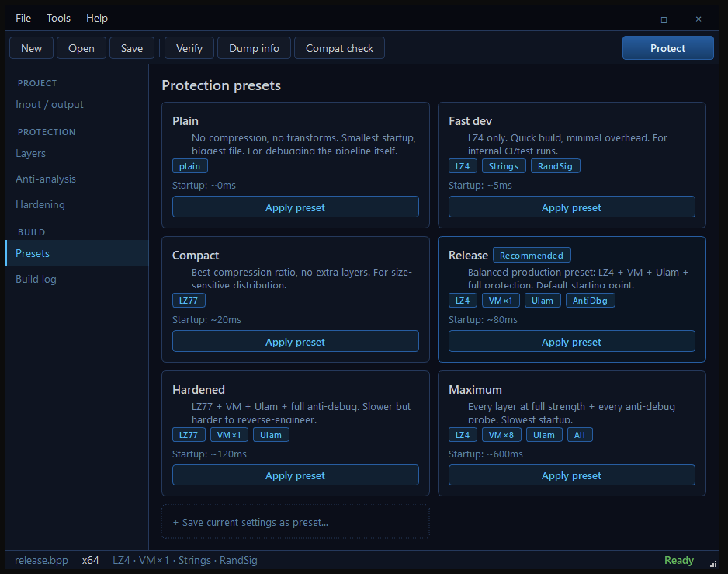
Task: Open the File menu
Action: point(23,18)
